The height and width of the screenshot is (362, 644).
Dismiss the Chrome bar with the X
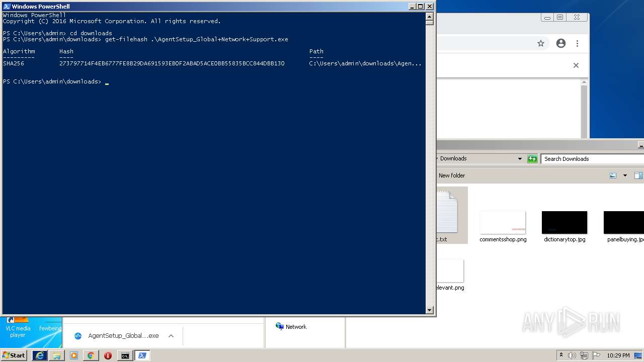pyautogui.click(x=576, y=65)
